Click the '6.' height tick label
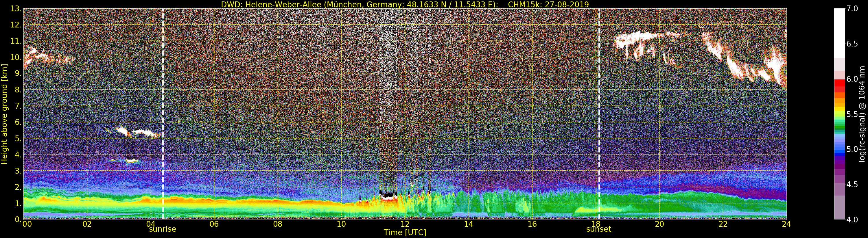 (x=18, y=122)
